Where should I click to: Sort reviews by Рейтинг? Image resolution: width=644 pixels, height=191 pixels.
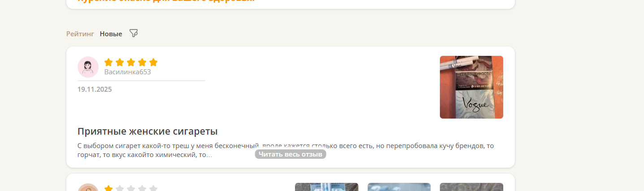80,34
